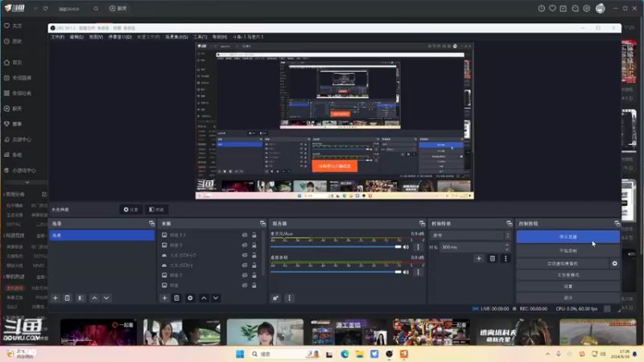Click Douyu search magnifier icon

point(96,9)
